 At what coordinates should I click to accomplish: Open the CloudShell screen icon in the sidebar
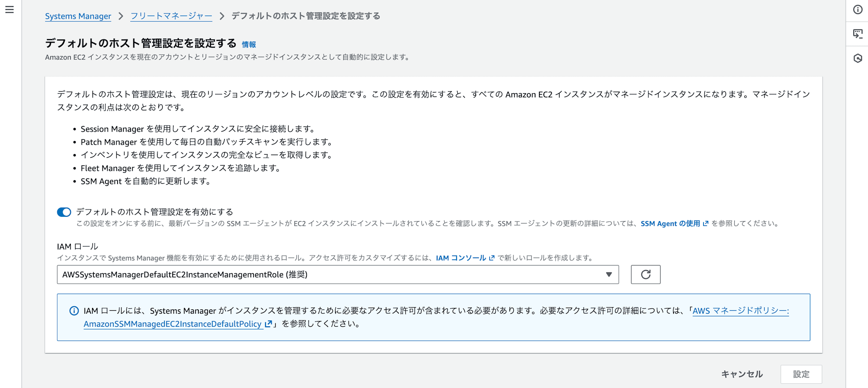click(x=858, y=34)
